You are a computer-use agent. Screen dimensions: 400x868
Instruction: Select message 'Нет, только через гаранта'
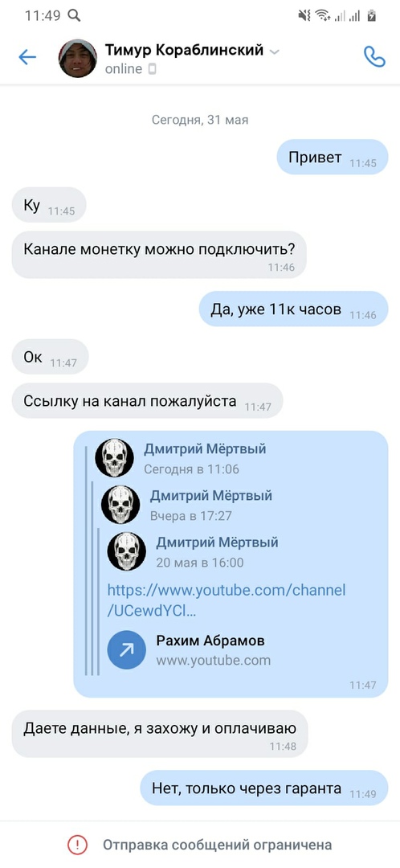264,788
